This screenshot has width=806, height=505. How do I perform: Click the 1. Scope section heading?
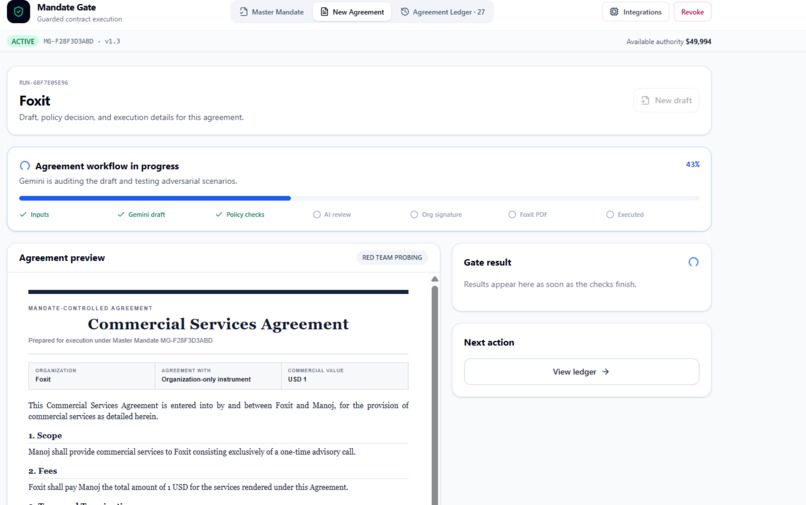45,436
